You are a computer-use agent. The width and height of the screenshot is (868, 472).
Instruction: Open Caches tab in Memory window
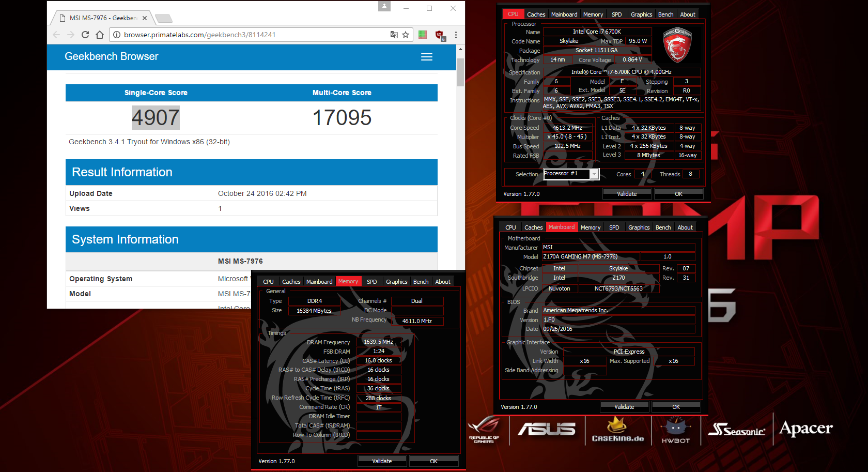(291, 282)
